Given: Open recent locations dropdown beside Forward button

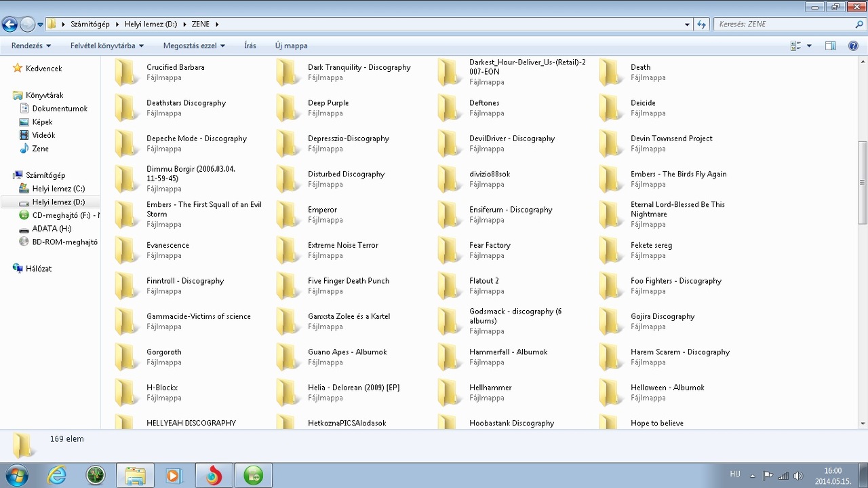Looking at the screenshot, I should (x=40, y=24).
